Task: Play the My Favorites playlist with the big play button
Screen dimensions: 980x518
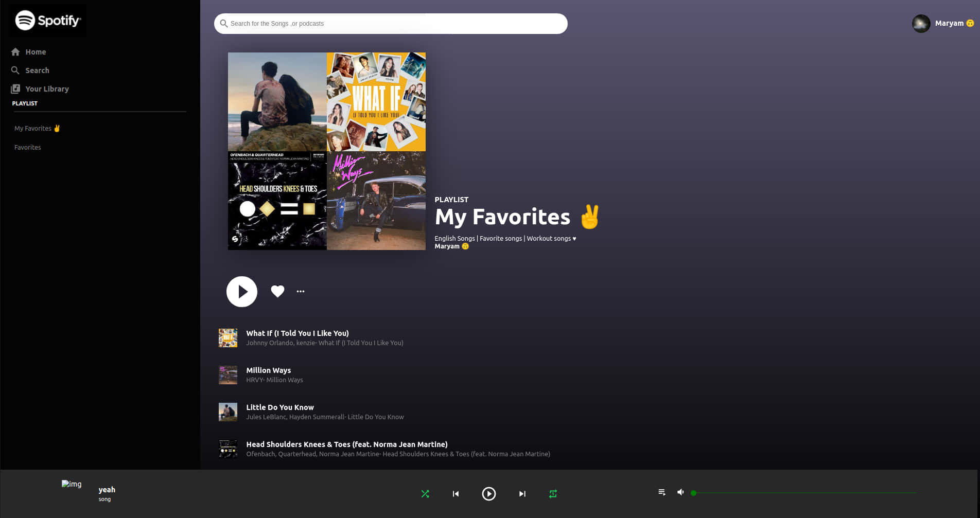Action: [242, 292]
